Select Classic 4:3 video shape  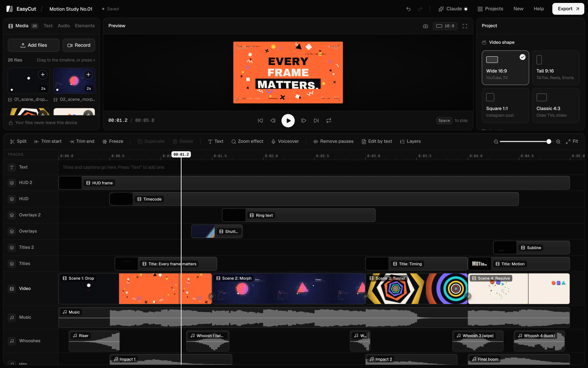[x=556, y=105]
